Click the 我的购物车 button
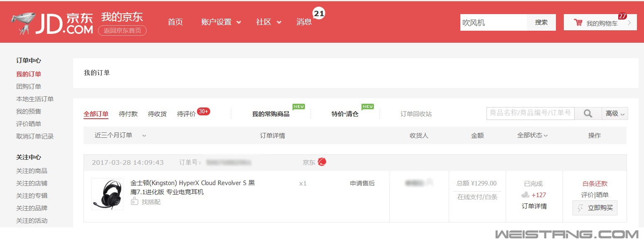Viewport: 644px width, 244px height. [600, 22]
